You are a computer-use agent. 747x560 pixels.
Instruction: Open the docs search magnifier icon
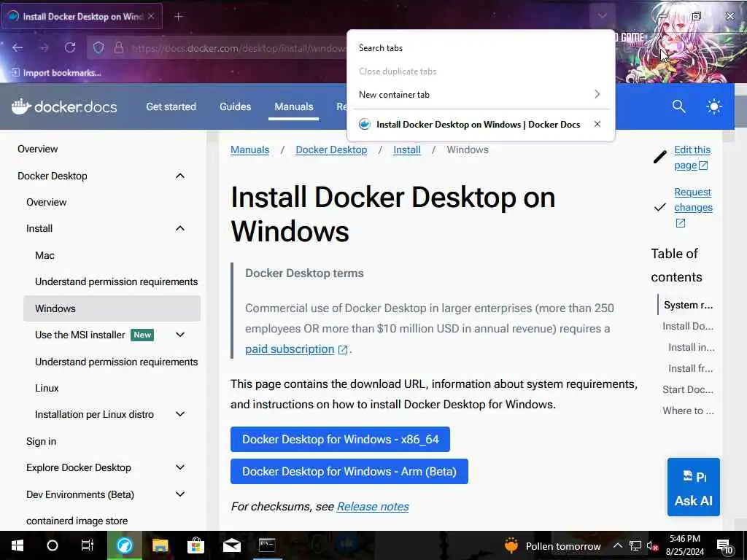point(679,106)
